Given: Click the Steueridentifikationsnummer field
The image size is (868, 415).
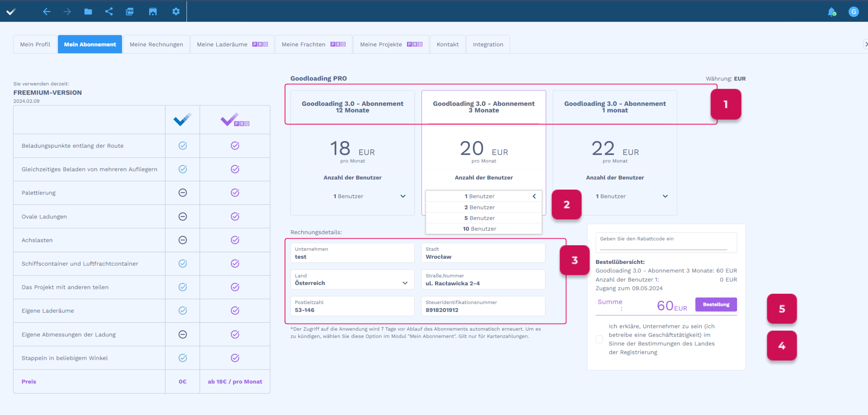Looking at the screenshot, I should [483, 307].
